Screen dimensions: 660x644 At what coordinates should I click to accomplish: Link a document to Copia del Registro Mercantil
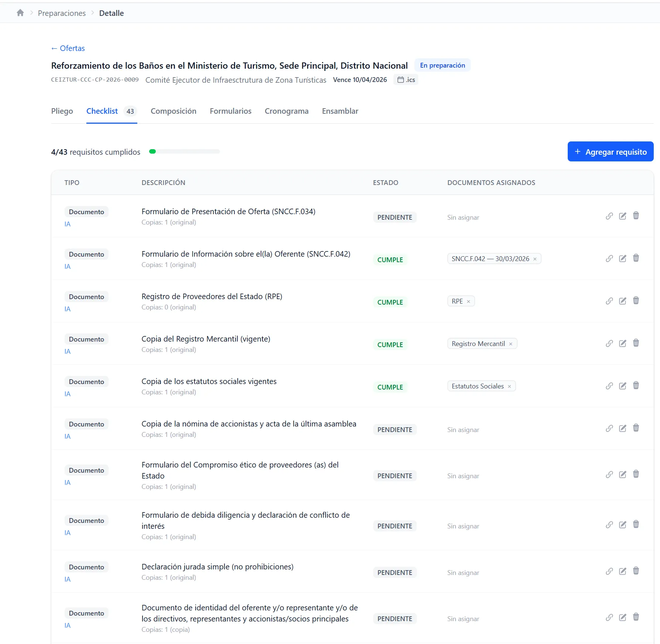pos(609,343)
